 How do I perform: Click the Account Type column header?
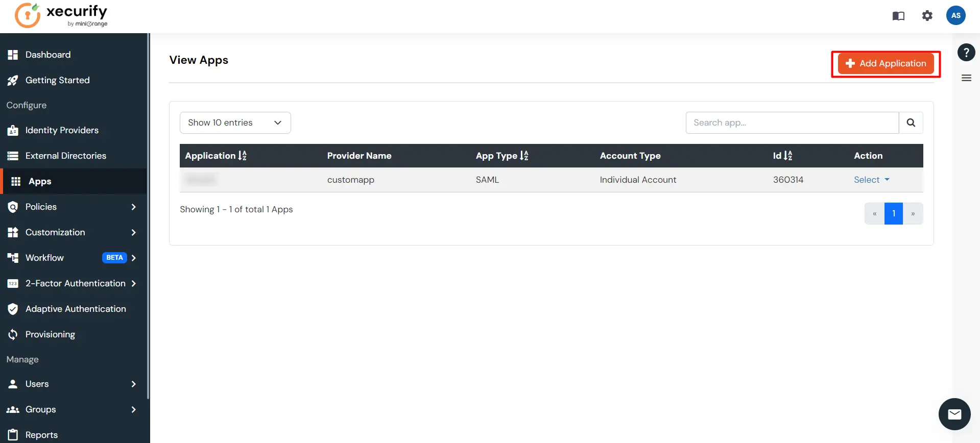click(630, 156)
